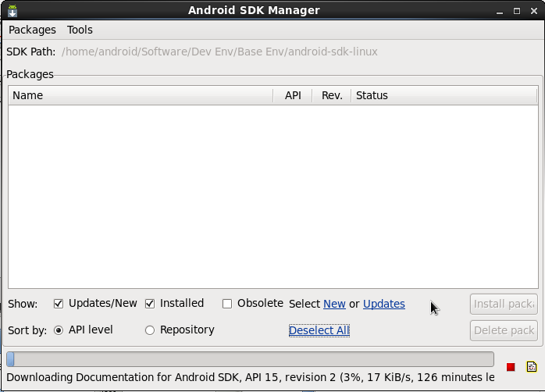The height and width of the screenshot is (392, 545).
Task: Click the Updates selection link
Action: coord(384,304)
